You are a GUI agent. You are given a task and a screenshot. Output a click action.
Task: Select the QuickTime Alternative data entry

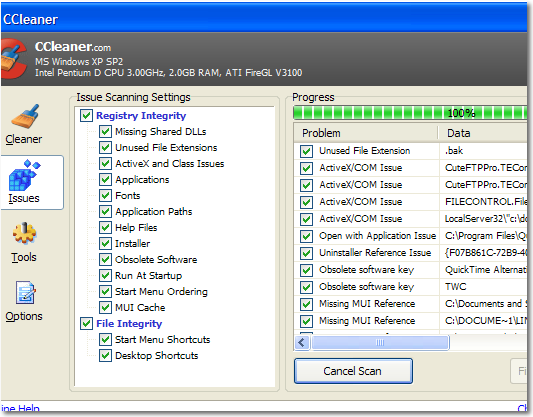click(486, 270)
